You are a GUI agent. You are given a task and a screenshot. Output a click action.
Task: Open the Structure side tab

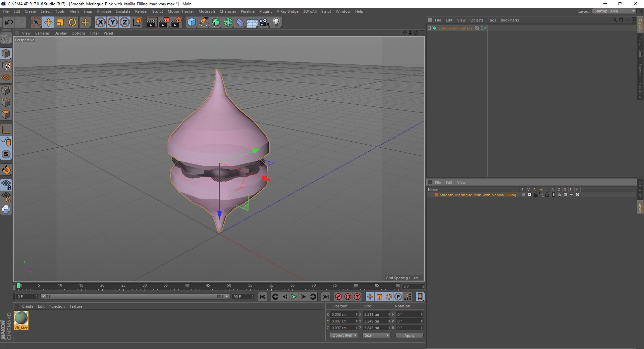point(640,90)
